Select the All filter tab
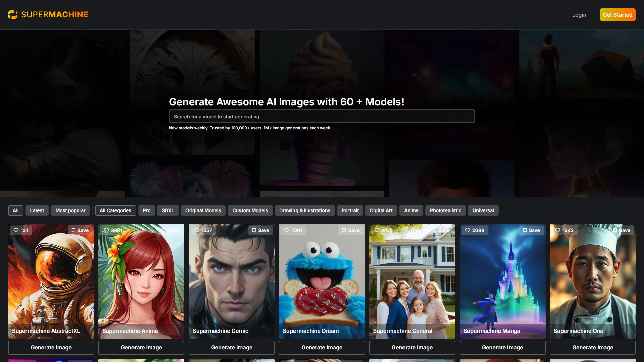The image size is (644, 362). (16, 210)
